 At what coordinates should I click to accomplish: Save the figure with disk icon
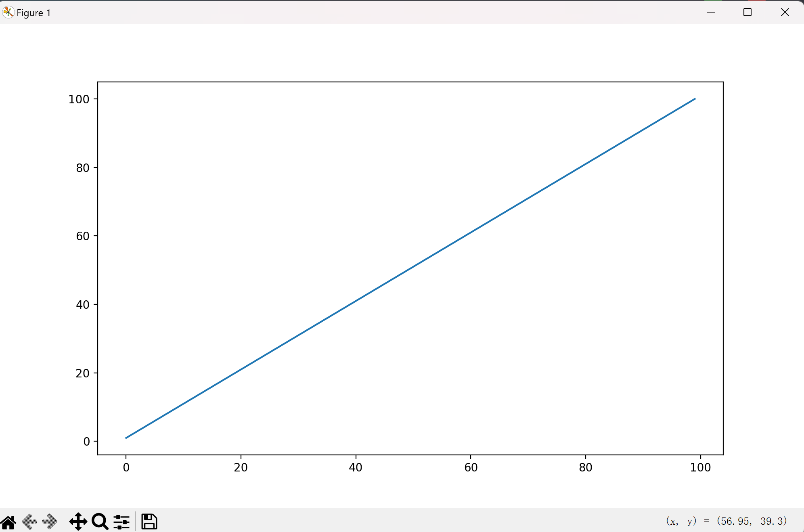click(x=149, y=522)
